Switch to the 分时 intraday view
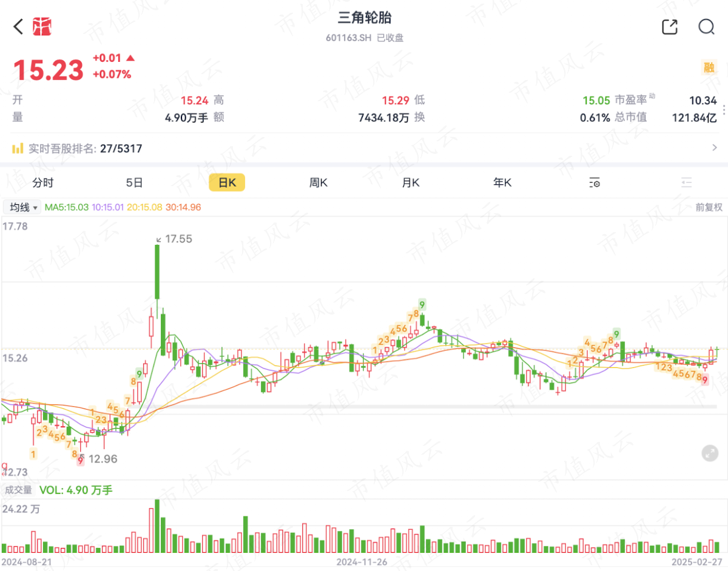Viewport: 728px width, 571px height. (43, 182)
